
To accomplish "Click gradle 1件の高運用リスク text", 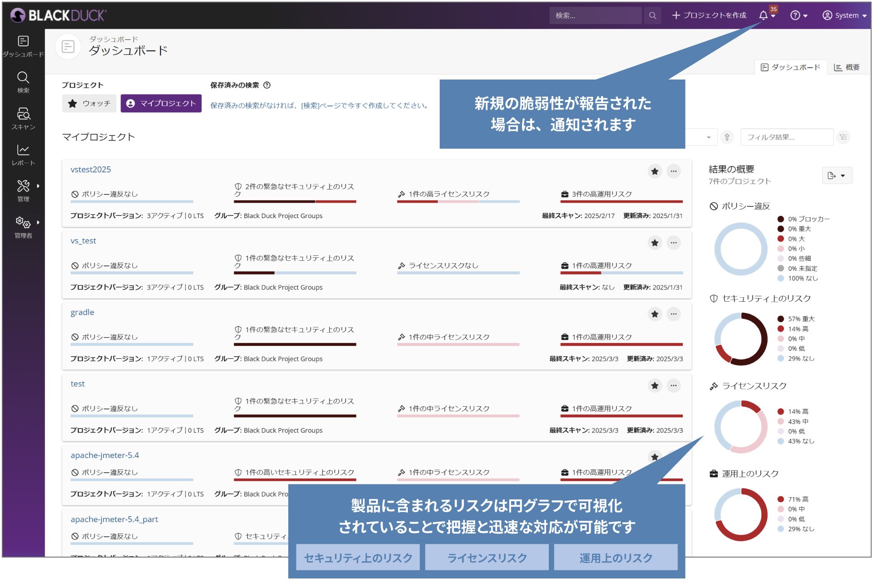I will tap(602, 337).
